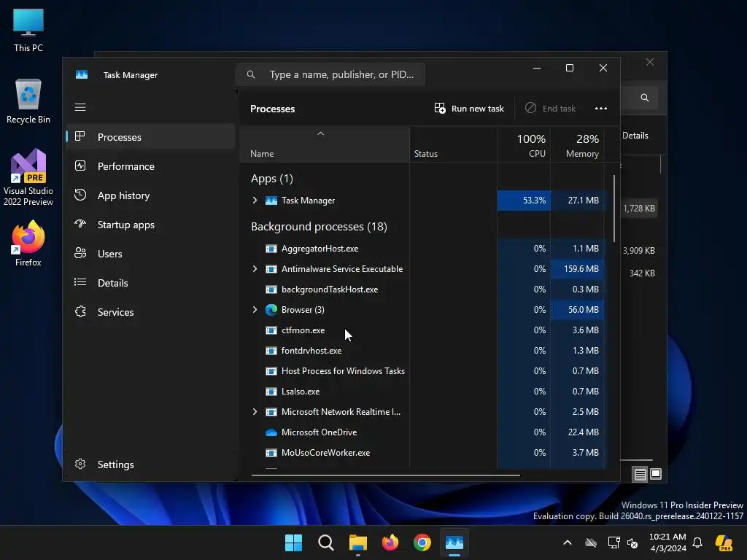The width and height of the screenshot is (747, 560).
Task: Click the horizontal scrollbar under process list
Action: [x=385, y=475]
